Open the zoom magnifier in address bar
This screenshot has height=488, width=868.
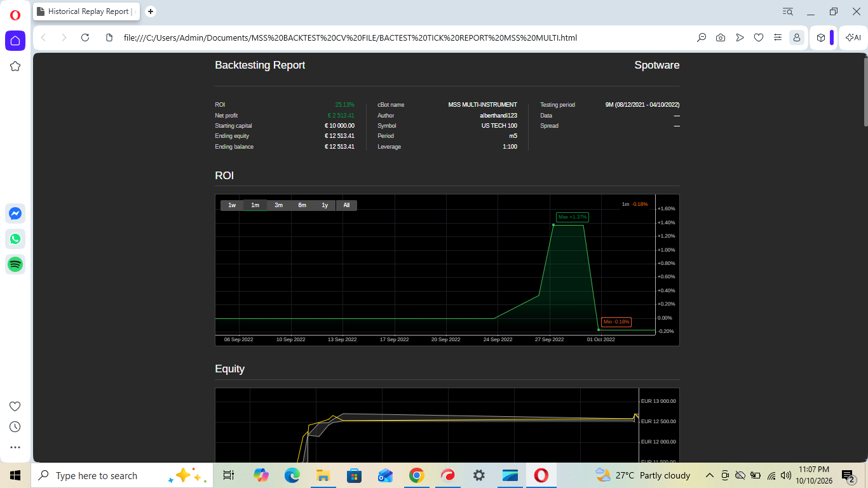pyautogui.click(x=702, y=37)
